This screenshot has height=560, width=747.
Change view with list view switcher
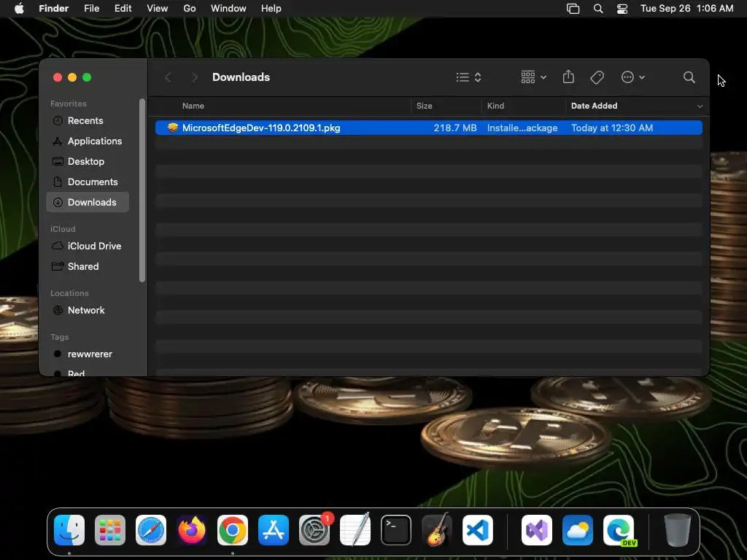pos(468,77)
